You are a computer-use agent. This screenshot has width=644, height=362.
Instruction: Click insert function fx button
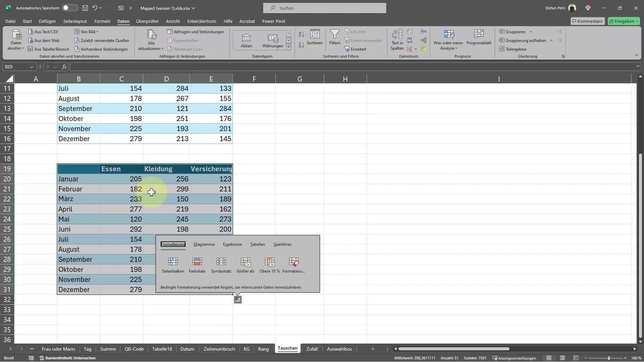point(64,67)
